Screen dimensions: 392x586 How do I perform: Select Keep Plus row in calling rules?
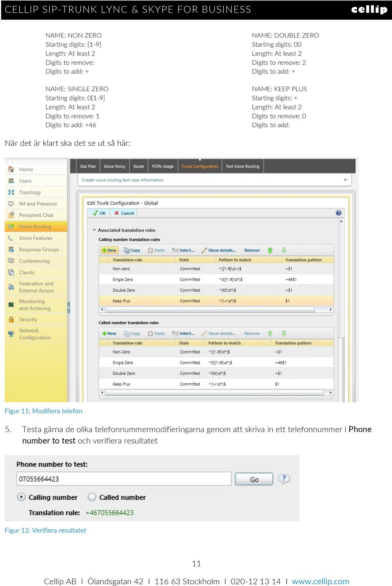tap(217, 301)
